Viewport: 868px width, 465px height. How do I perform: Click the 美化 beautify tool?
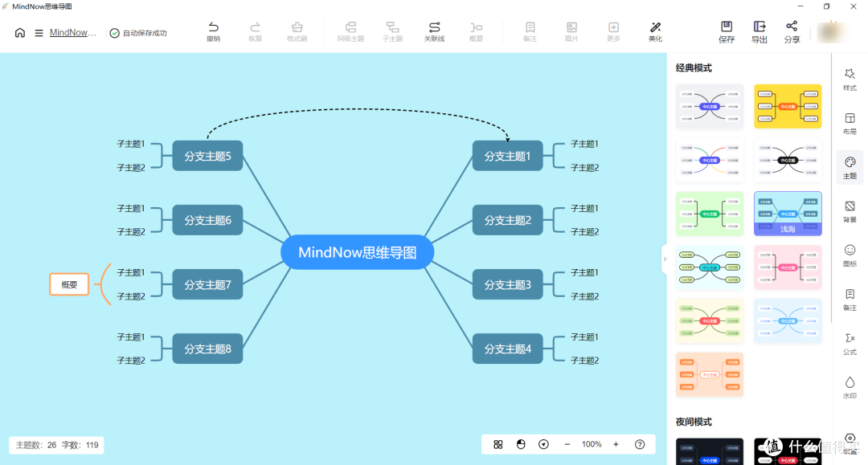[656, 32]
